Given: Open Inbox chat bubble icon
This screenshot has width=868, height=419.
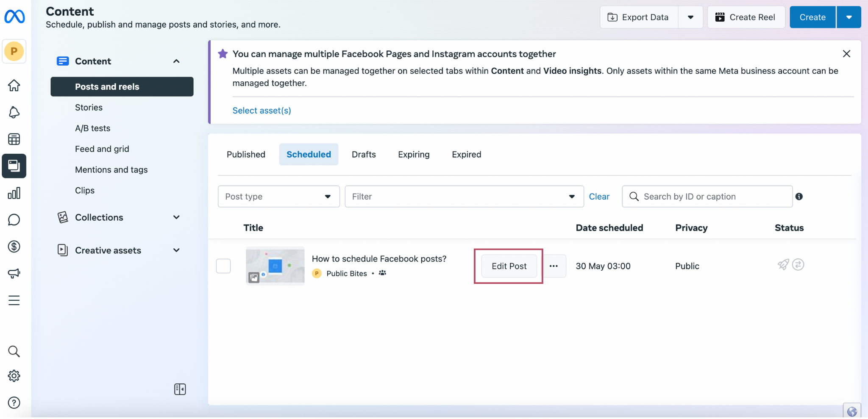Looking at the screenshot, I should (x=14, y=220).
